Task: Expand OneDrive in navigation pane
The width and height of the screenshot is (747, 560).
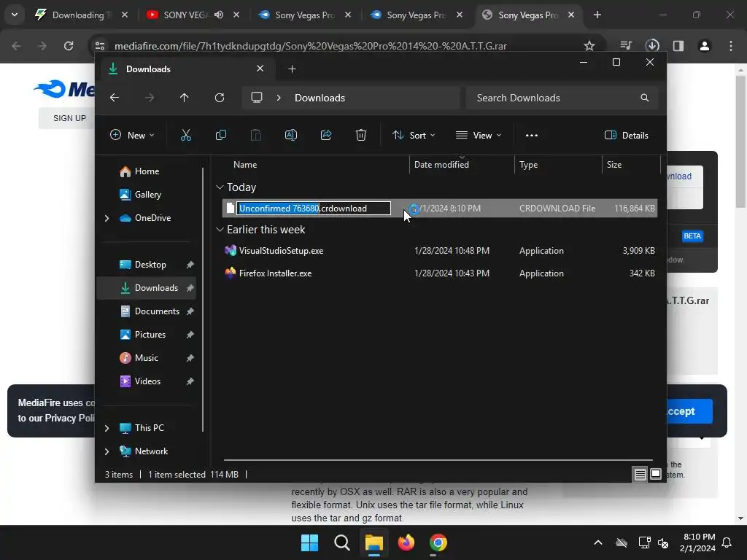Action: click(x=107, y=218)
